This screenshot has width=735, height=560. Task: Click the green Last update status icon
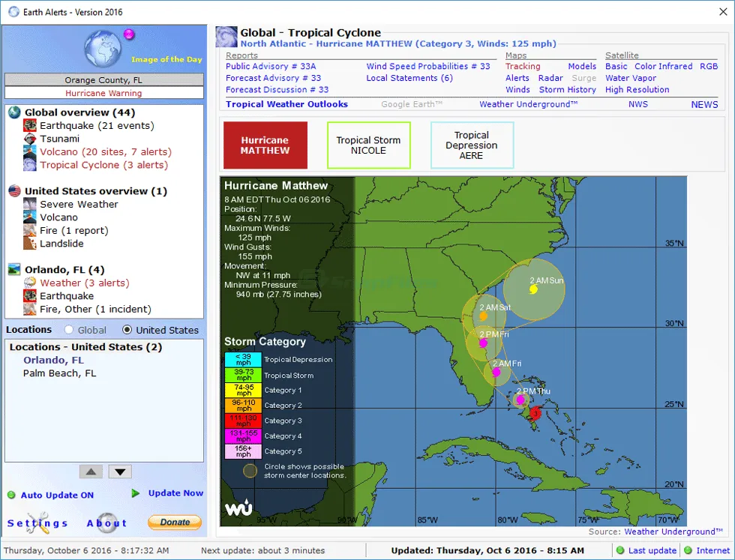[x=620, y=550]
